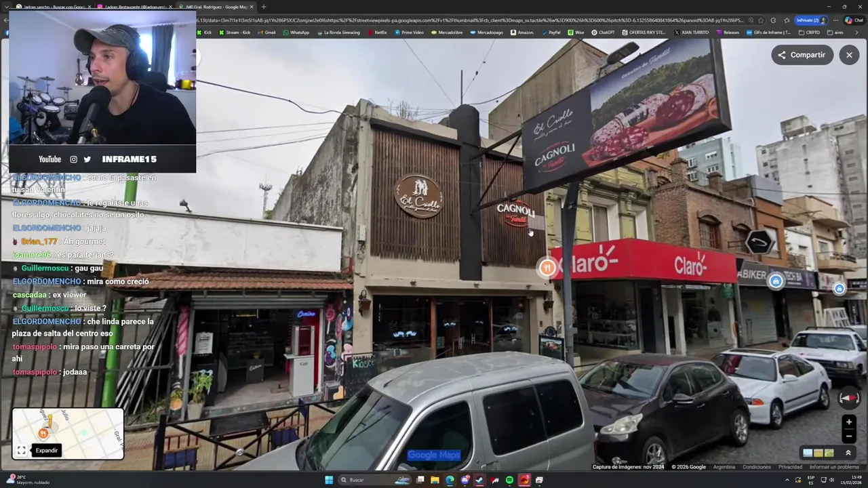Show hidden system tray icons chevron

click(787, 480)
